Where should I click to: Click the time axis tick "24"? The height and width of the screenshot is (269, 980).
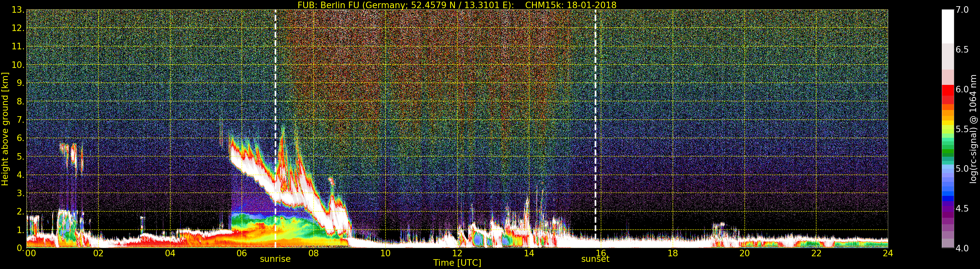click(888, 253)
